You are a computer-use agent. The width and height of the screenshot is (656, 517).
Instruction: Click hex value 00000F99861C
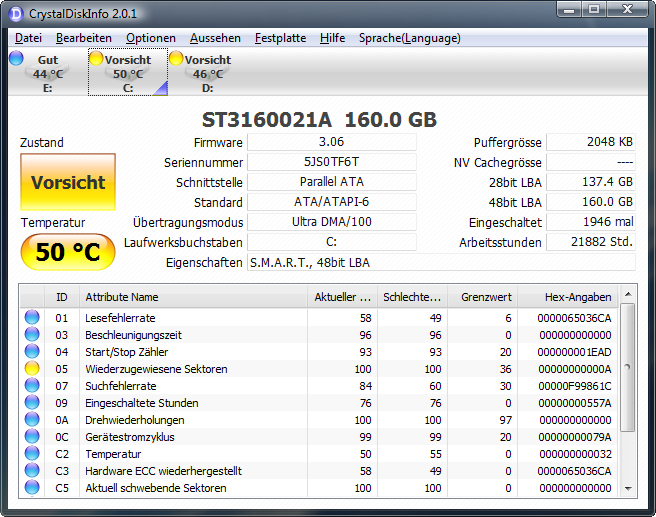[x=575, y=386]
